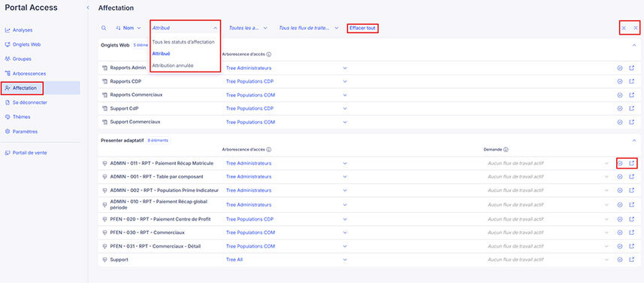Open Tous les flux de traite... dropdown
This screenshot has width=644, height=283.
[x=308, y=28]
